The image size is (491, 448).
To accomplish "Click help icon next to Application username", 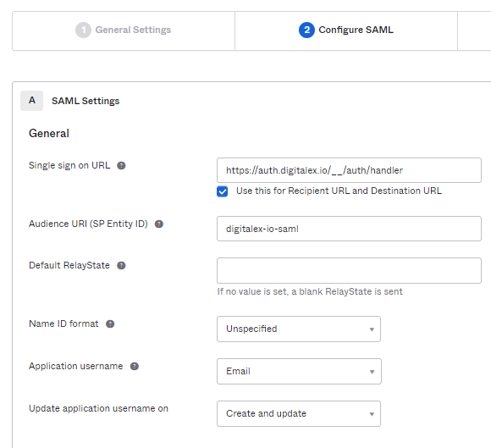I will point(135,366).
